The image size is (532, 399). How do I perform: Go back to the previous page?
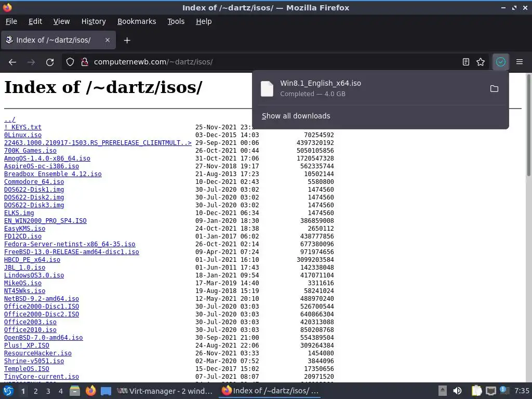(x=12, y=62)
